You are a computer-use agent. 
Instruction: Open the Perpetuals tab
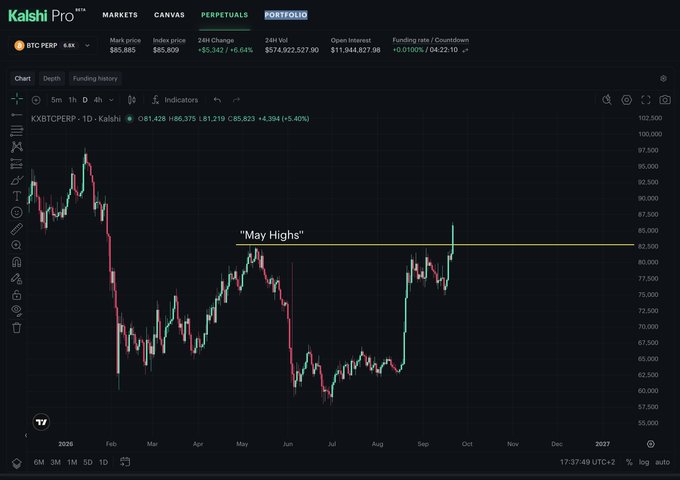pos(225,15)
